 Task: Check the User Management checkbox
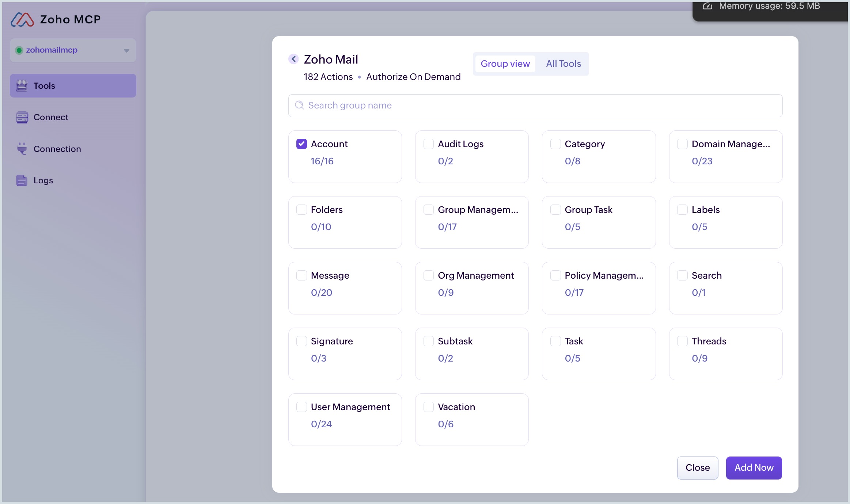point(301,407)
